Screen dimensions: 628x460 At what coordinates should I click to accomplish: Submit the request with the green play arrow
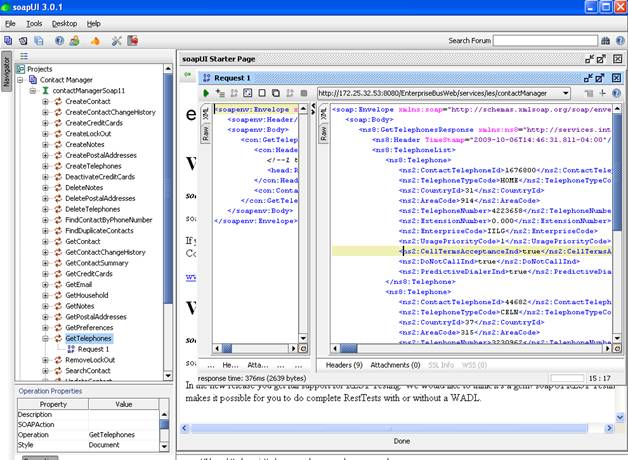point(206,93)
